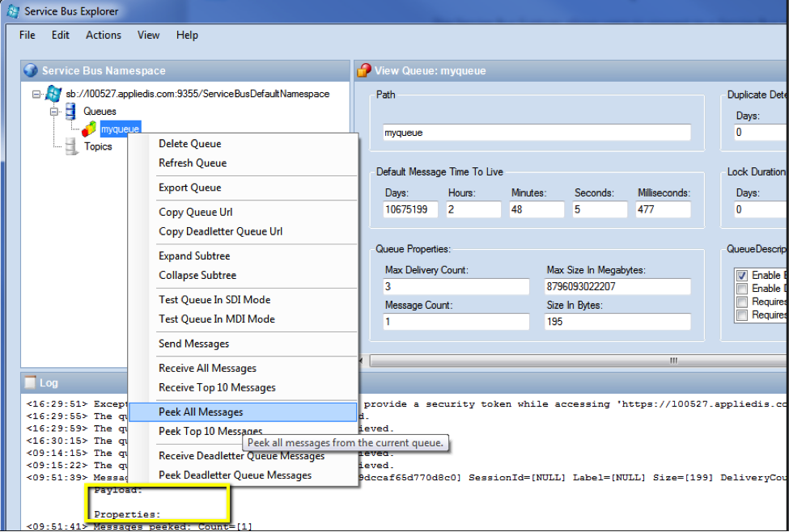The image size is (789, 532).
Task: Open the File menu
Action: [27, 35]
